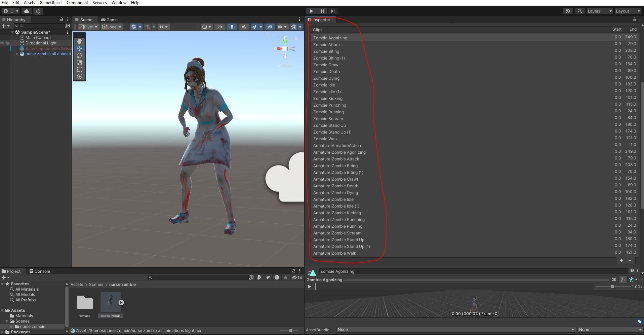Toggle Scene audio mute button

coord(244,27)
